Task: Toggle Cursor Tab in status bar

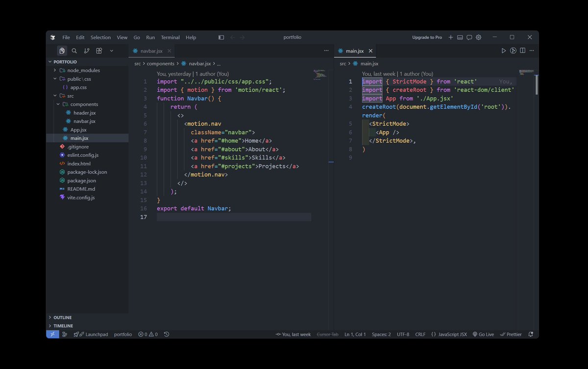Action: point(328,334)
